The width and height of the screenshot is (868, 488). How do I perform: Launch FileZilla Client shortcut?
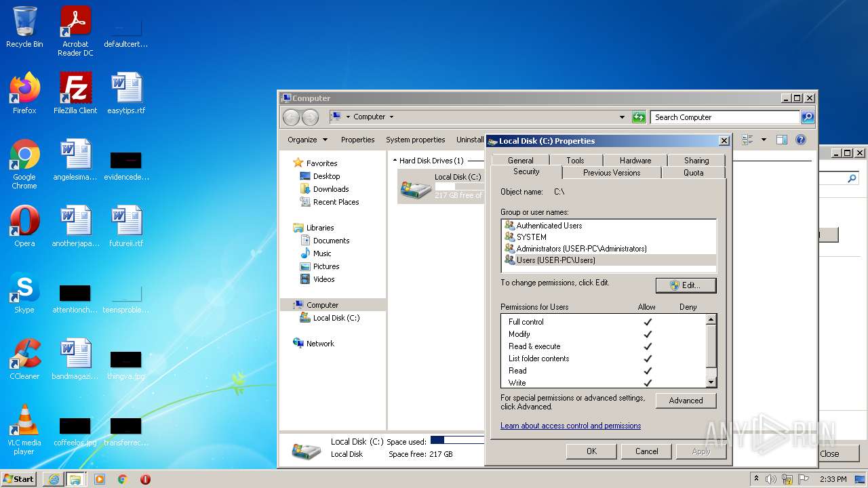[x=75, y=94]
